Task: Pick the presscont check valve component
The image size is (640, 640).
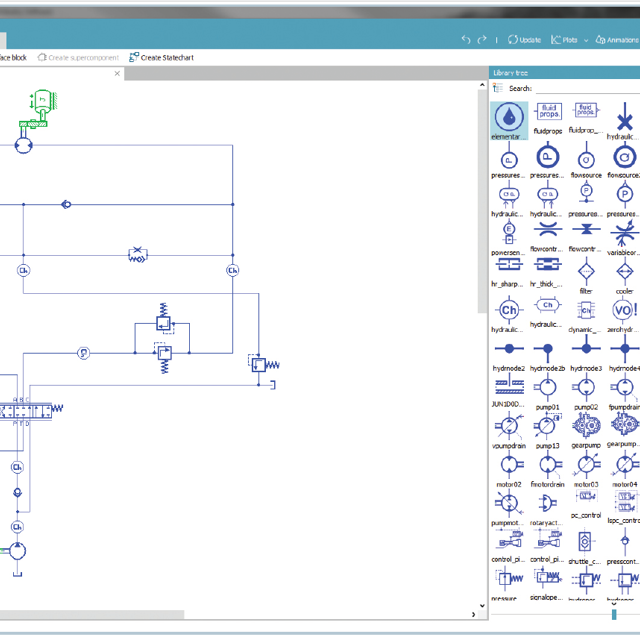Action: click(x=624, y=541)
